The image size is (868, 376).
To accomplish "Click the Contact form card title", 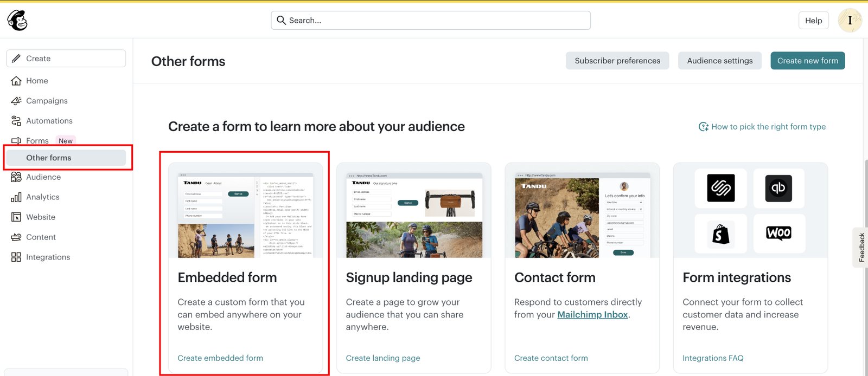I will [x=555, y=277].
